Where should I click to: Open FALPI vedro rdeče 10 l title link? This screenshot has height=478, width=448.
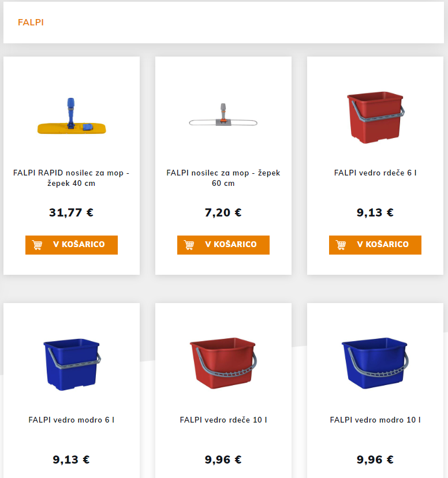point(223,420)
